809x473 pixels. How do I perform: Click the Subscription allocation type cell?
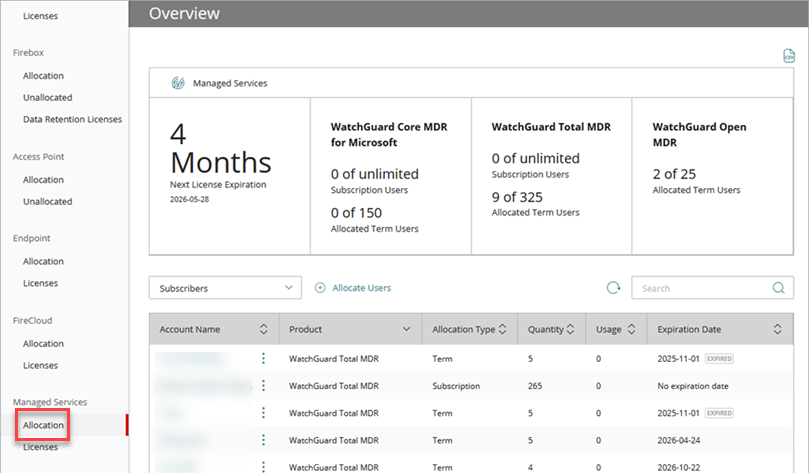456,386
